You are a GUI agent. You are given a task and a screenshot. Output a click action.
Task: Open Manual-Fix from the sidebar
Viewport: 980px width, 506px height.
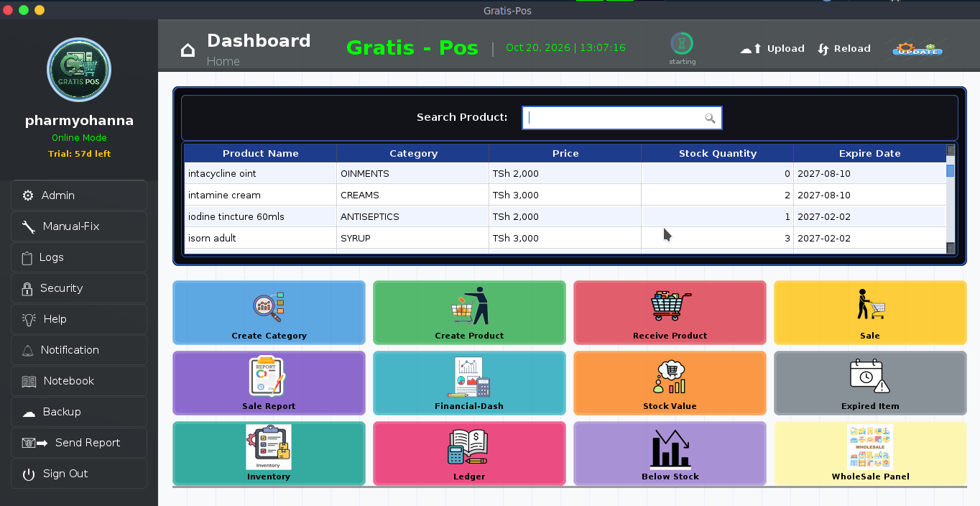point(79,226)
